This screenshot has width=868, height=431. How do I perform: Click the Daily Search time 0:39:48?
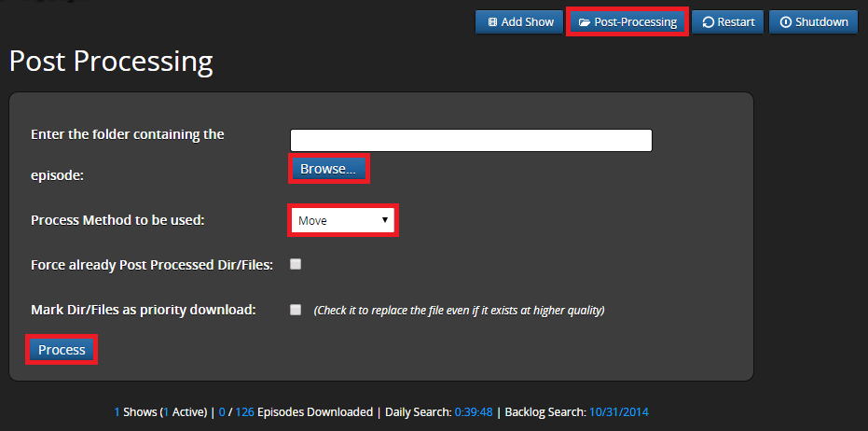pos(473,411)
